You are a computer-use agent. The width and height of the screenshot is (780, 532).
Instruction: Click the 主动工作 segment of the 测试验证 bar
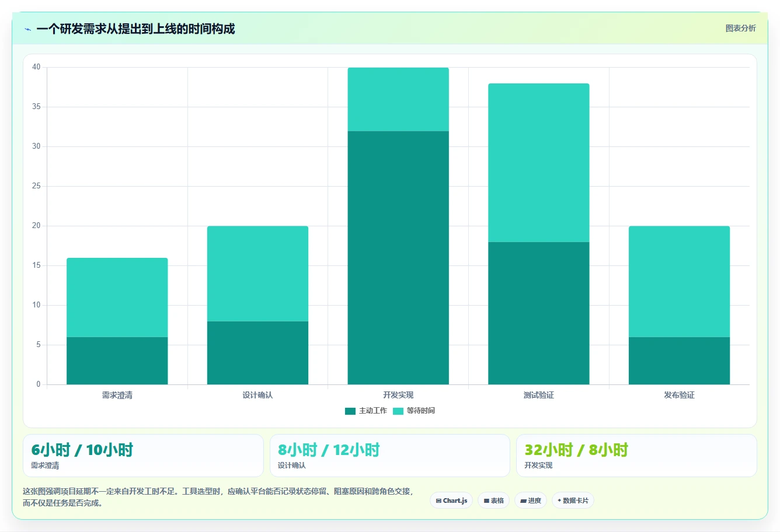(539, 313)
